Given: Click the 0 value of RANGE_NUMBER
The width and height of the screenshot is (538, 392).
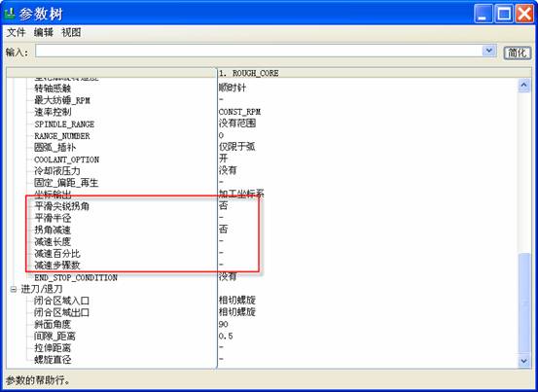Looking at the screenshot, I should [221, 136].
